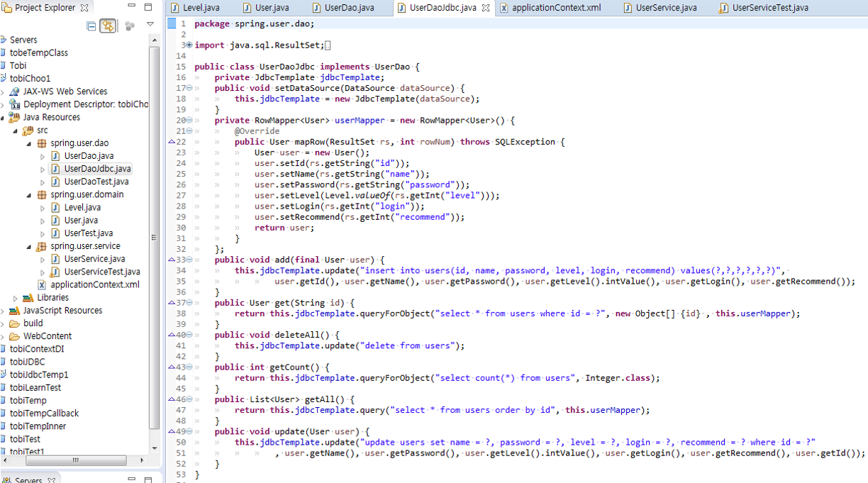Image resolution: width=868 pixels, height=483 pixels.
Task: Toggle Link with Editor in Project Explorer
Action: tap(108, 26)
